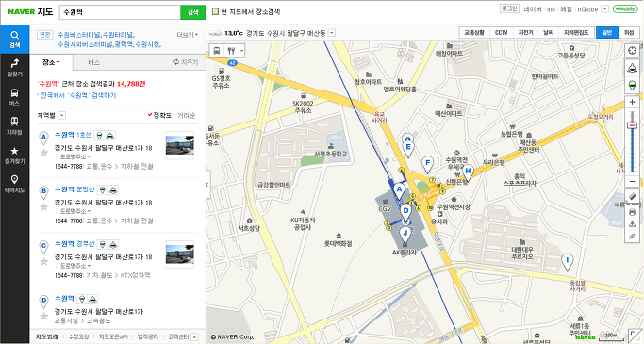Click map marker F on the map

427,165
